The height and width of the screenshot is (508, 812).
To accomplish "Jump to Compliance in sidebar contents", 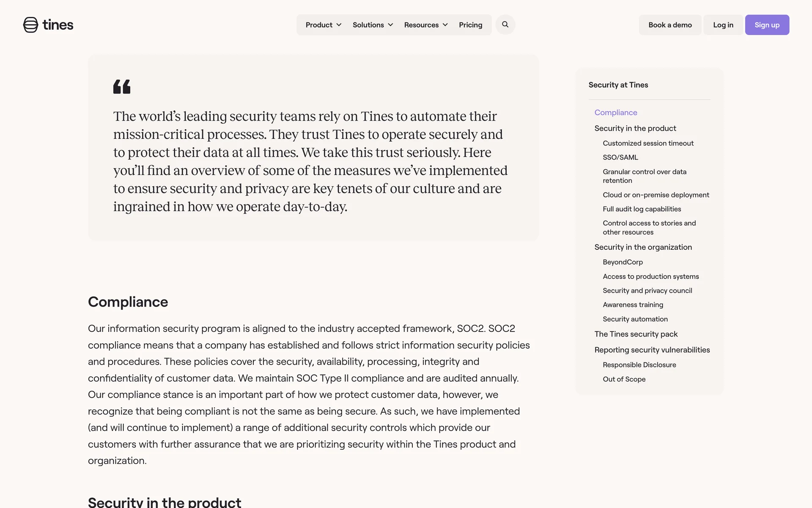I will point(615,113).
